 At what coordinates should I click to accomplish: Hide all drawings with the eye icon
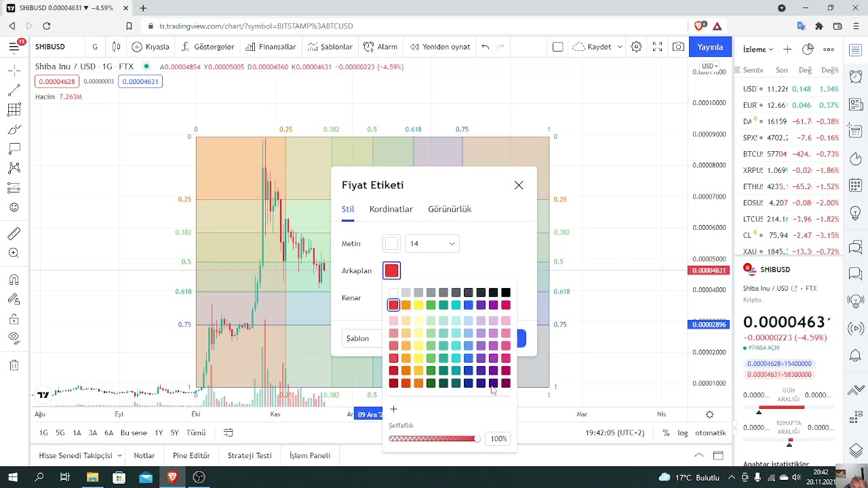[x=14, y=338]
